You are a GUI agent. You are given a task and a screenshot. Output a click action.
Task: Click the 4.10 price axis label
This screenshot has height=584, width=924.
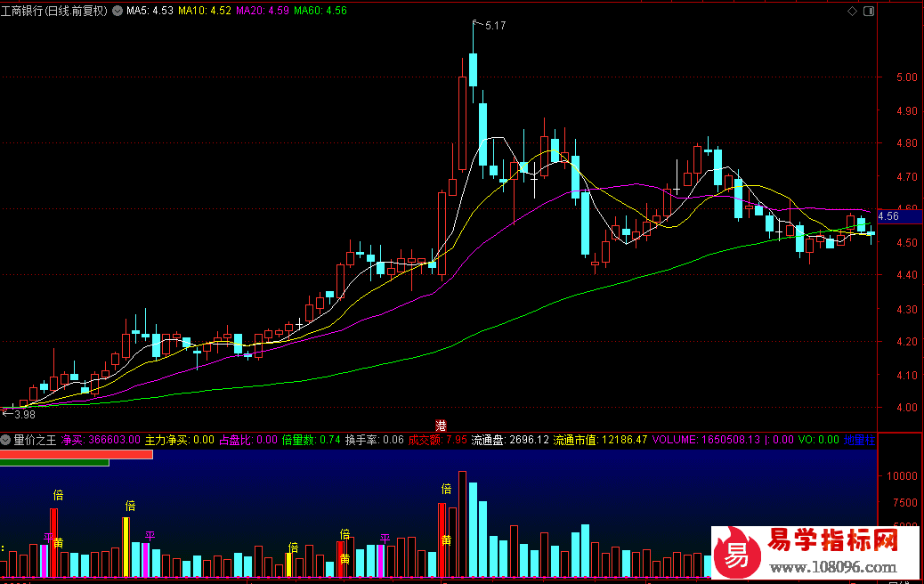point(906,376)
